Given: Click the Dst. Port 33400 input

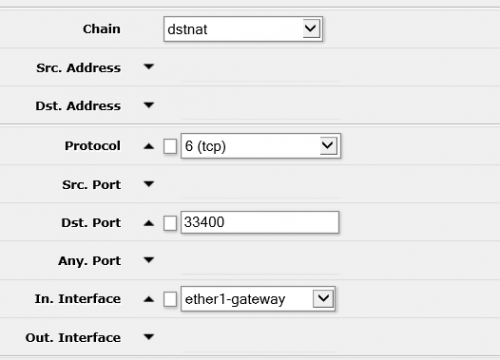Looking at the screenshot, I should 260,222.
